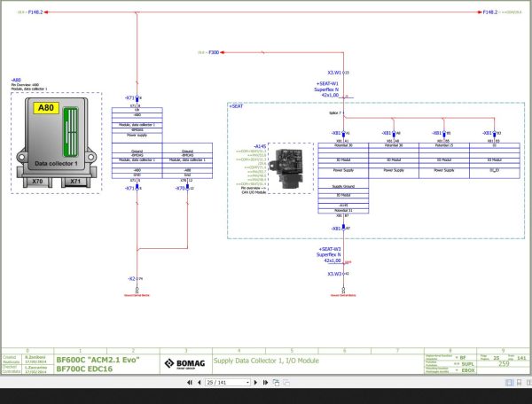The image size is (532, 404).
Task: Click the EBOX mounting location field
Action: tap(468, 370)
